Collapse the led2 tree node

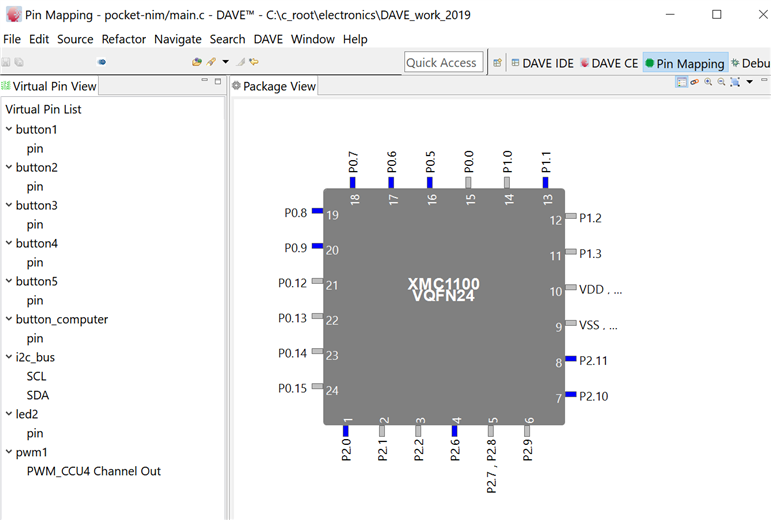click(9, 413)
